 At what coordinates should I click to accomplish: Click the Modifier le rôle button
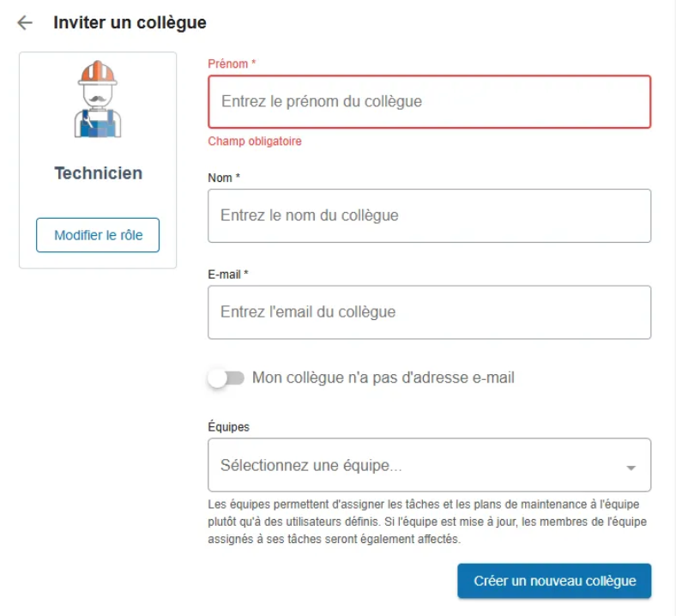98,235
